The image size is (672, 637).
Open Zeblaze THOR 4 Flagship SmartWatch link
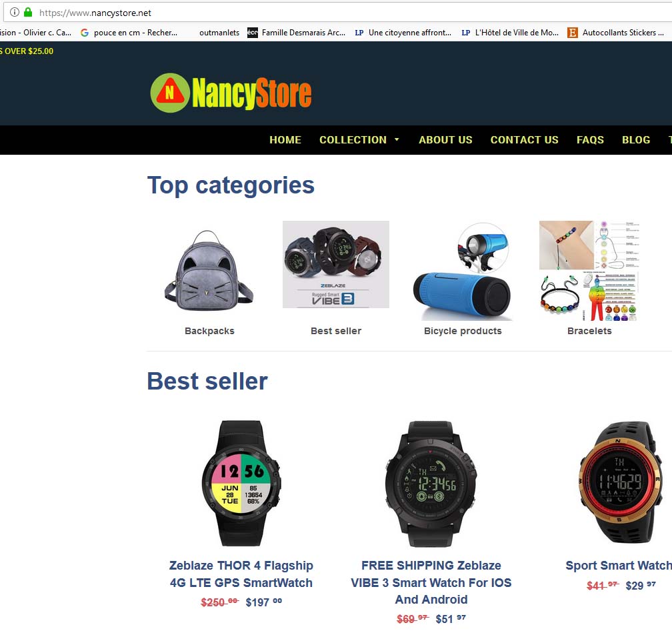click(x=241, y=574)
